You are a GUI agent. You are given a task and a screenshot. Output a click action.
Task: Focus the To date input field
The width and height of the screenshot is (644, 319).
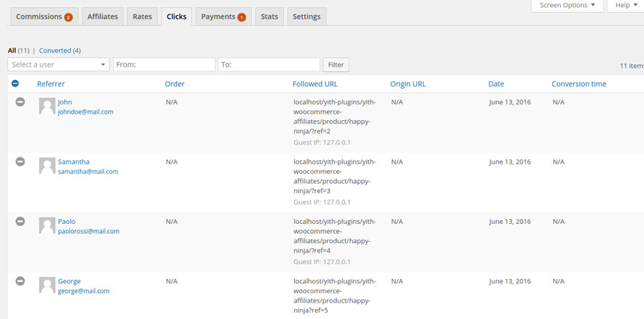click(x=268, y=64)
